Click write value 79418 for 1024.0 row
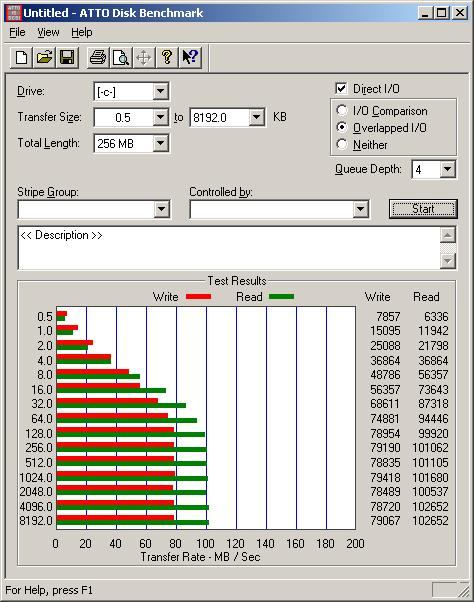474x602 pixels. 385,477
